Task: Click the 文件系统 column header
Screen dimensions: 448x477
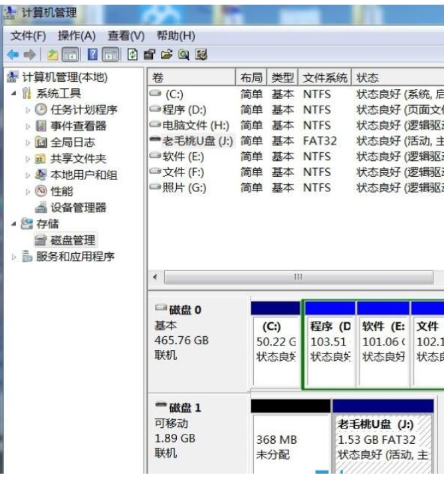Action: [x=324, y=78]
